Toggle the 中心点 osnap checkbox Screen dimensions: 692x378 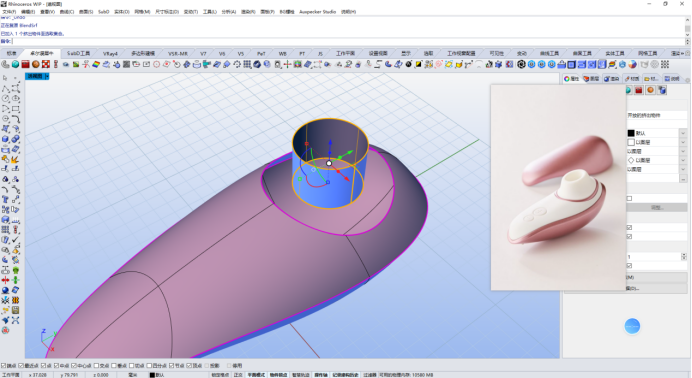click(x=74, y=366)
